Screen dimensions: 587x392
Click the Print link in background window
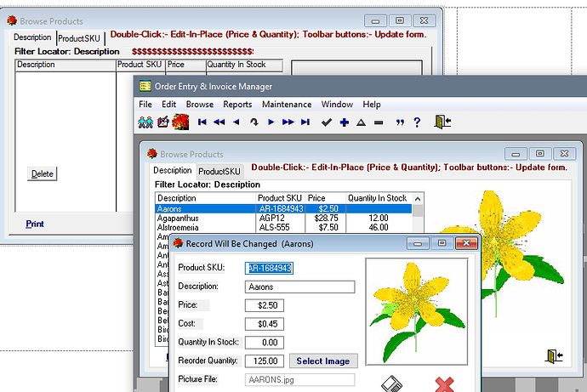pos(35,224)
